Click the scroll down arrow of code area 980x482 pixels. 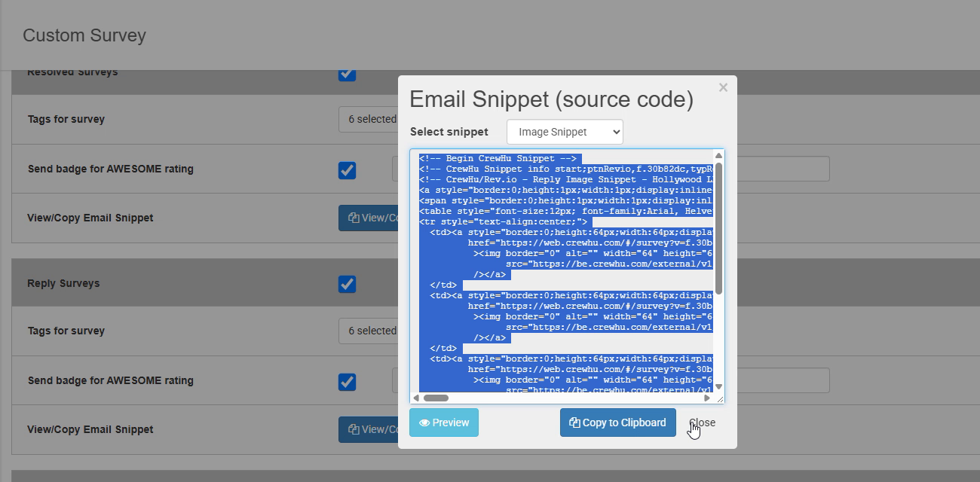718,387
